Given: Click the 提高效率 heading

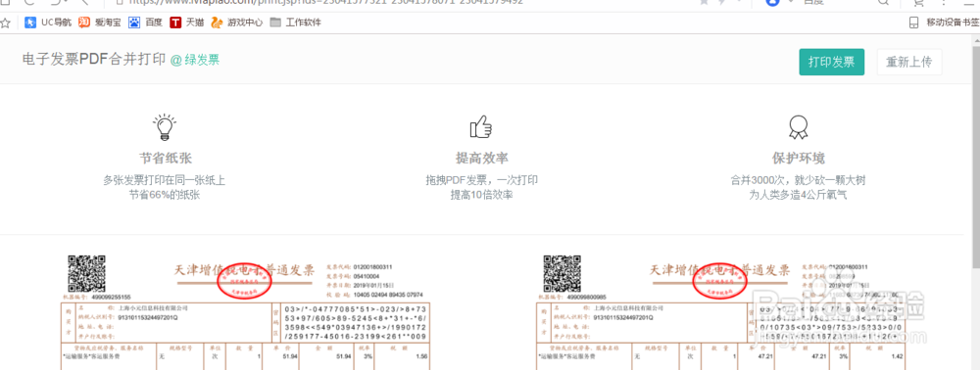Looking at the screenshot, I should [482, 159].
